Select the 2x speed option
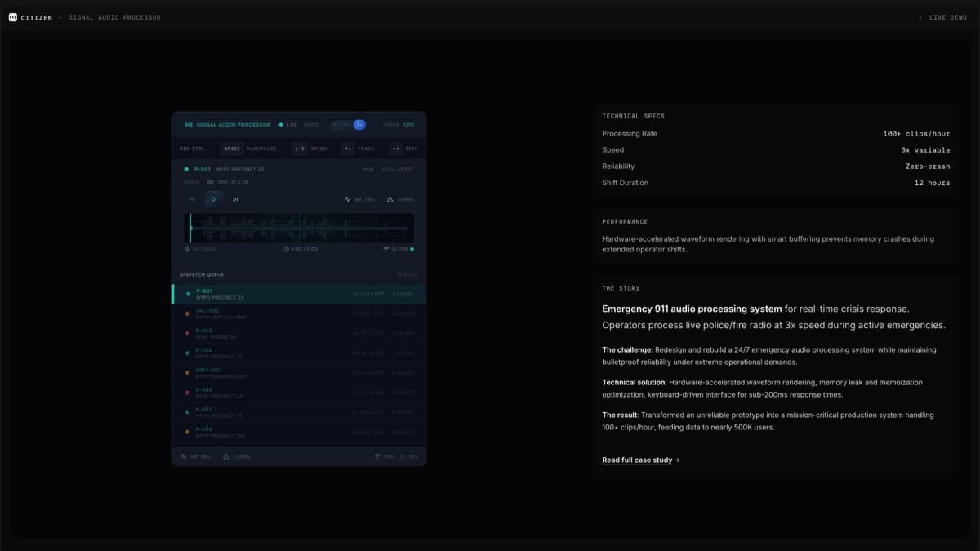The height and width of the screenshot is (551, 980). 347,125
